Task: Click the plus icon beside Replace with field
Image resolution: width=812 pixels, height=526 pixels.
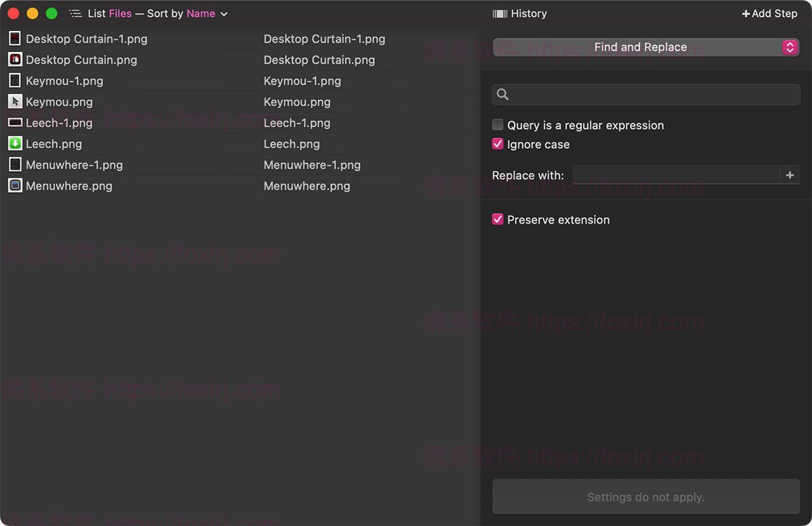Action: tap(790, 175)
